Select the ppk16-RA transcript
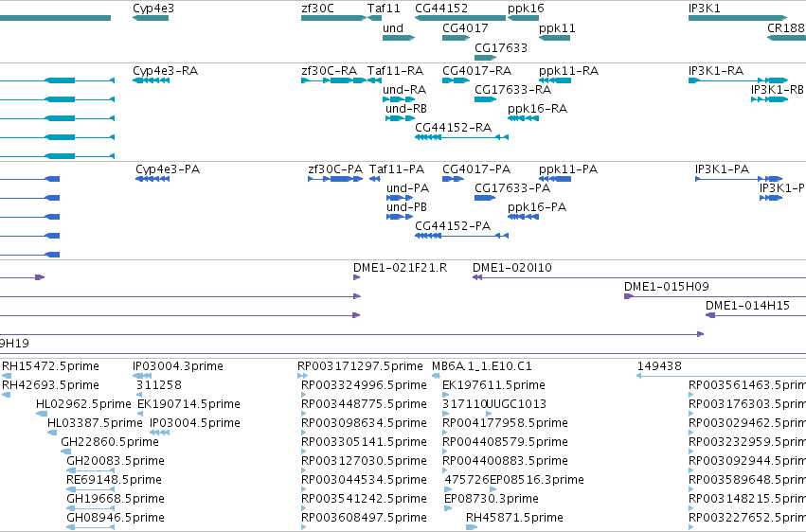This screenshot has width=806, height=532. (x=523, y=118)
